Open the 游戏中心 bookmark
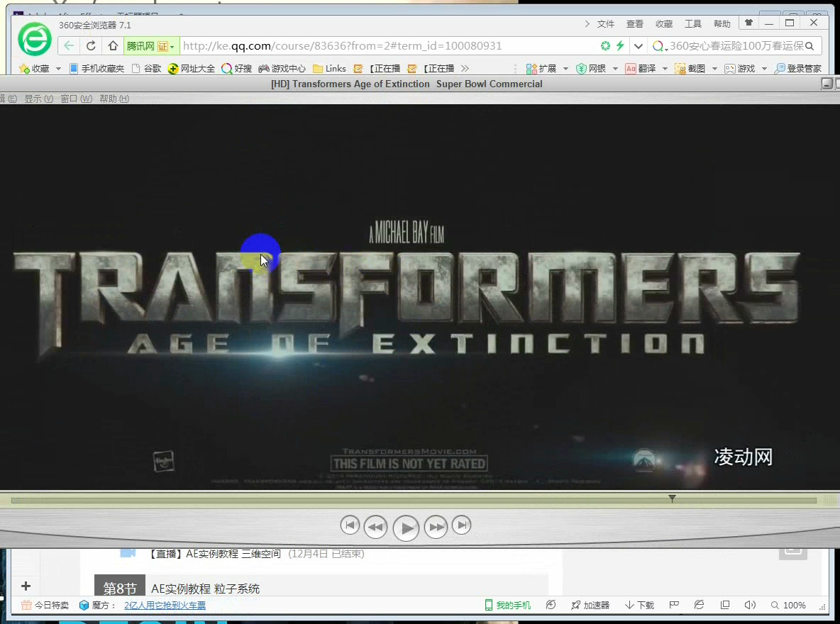 tap(282, 69)
